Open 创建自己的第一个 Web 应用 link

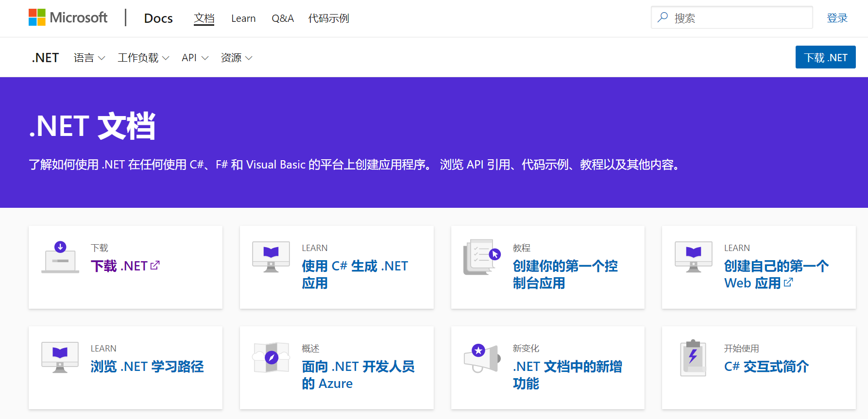coord(776,274)
